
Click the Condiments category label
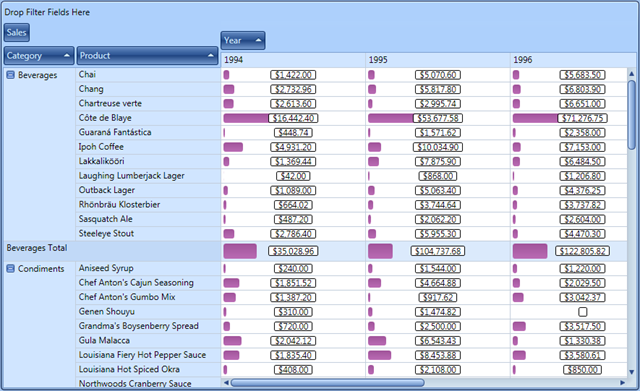point(41,269)
